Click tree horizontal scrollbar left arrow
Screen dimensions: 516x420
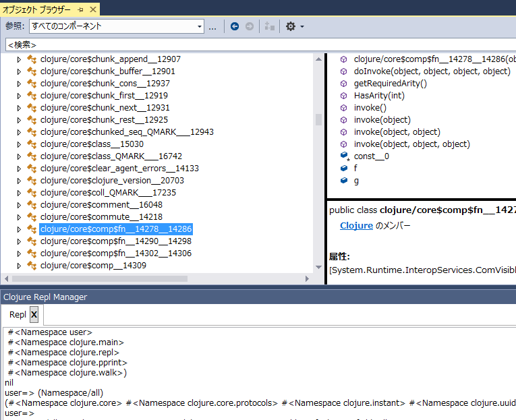[7, 279]
